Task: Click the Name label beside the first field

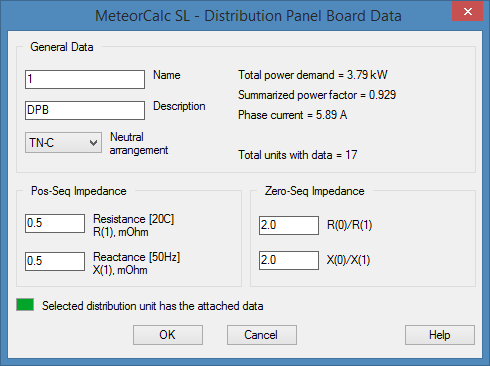Action: pos(167,75)
